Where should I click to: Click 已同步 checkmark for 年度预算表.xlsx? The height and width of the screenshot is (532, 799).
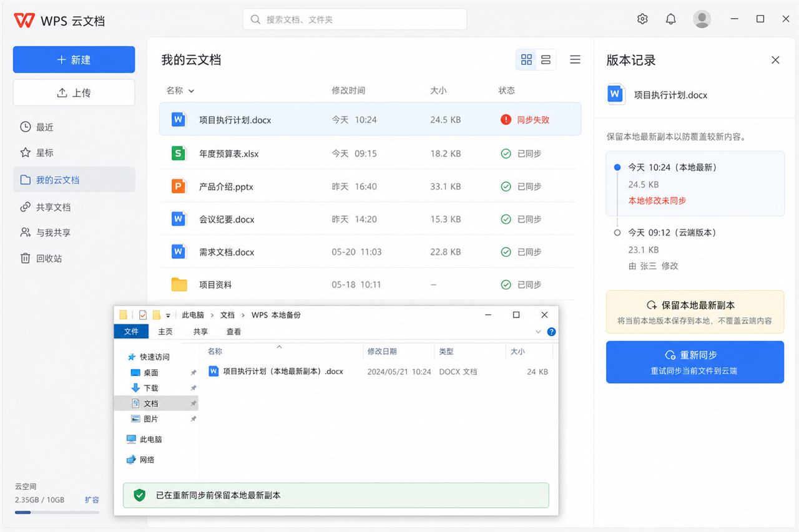pos(506,153)
